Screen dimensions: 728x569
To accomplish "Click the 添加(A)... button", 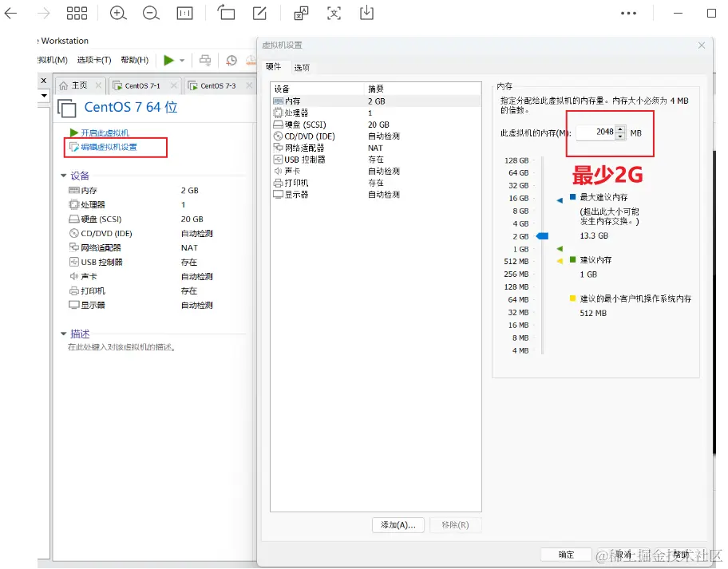I will click(x=398, y=525).
